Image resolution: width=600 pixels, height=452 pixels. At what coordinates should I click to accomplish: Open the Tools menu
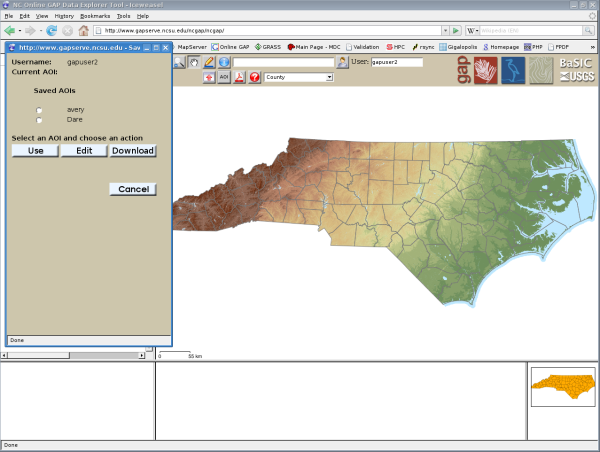click(x=123, y=16)
